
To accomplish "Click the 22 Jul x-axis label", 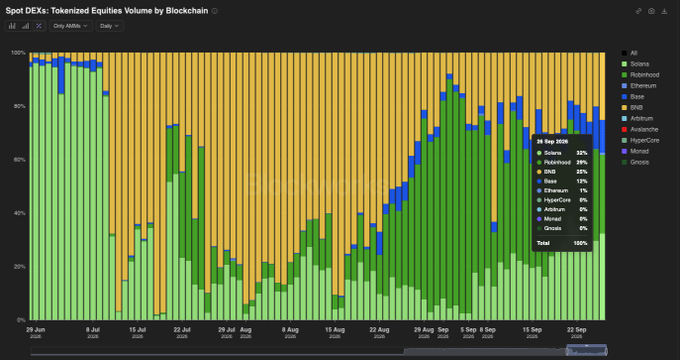I will [x=182, y=330].
